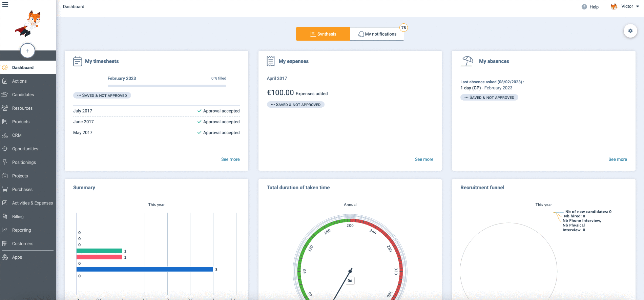The width and height of the screenshot is (644, 300).
Task: Click the Billing document icon
Action: pyautogui.click(x=5, y=216)
